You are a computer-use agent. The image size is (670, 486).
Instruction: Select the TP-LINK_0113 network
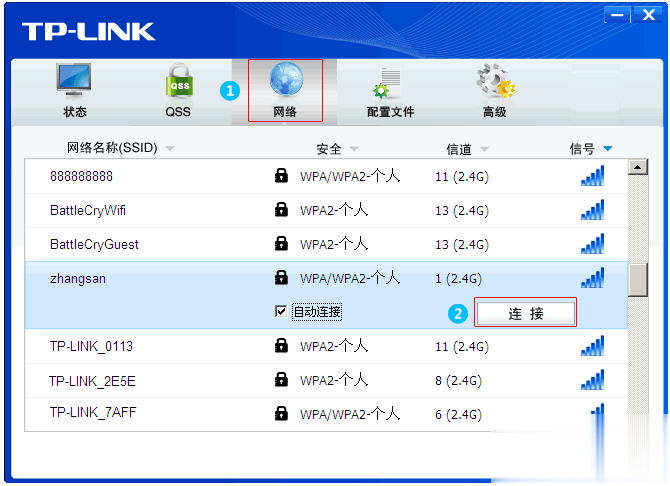click(91, 346)
